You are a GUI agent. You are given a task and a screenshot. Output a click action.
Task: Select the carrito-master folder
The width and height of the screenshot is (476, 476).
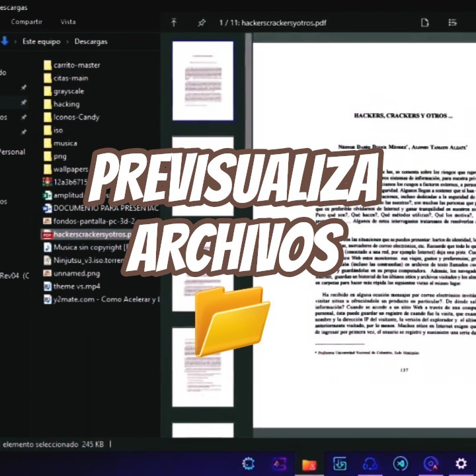coord(71,65)
